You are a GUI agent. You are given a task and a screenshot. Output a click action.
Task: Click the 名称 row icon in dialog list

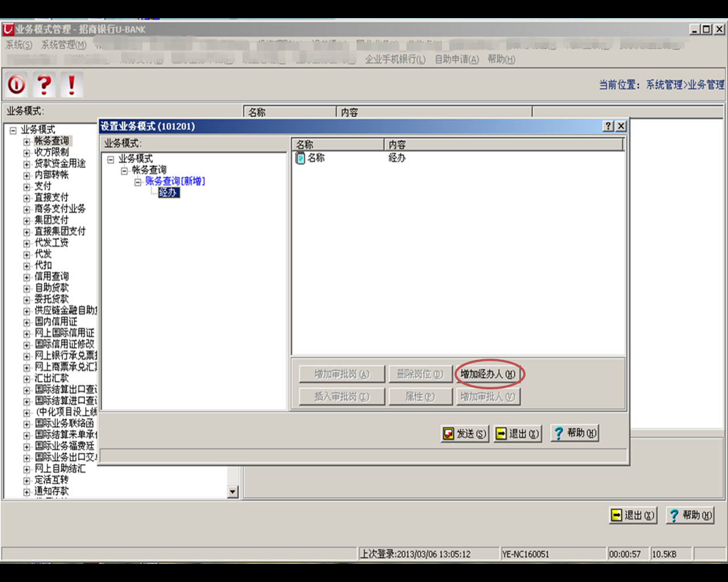point(300,158)
